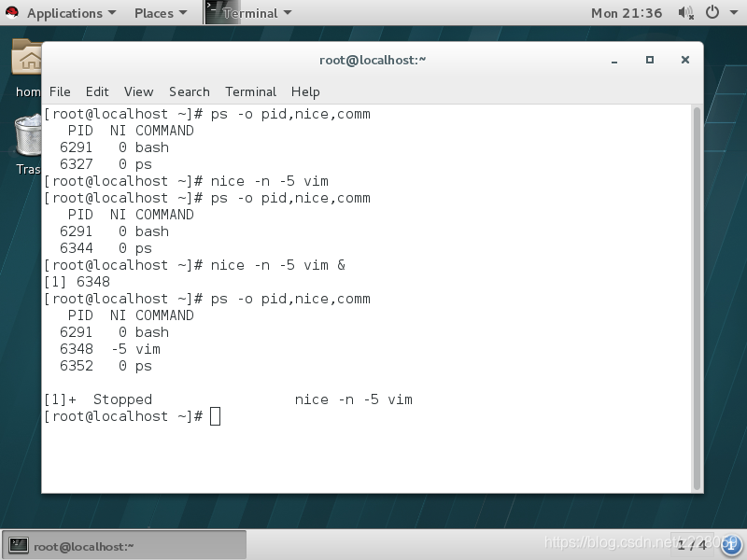The width and height of the screenshot is (747, 560).
Task: Open the Help menu
Action: point(305,91)
